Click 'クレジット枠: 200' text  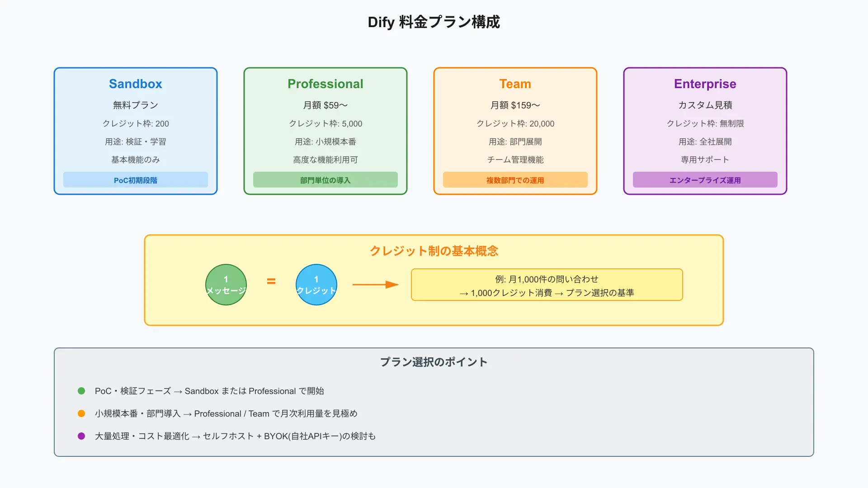click(136, 123)
